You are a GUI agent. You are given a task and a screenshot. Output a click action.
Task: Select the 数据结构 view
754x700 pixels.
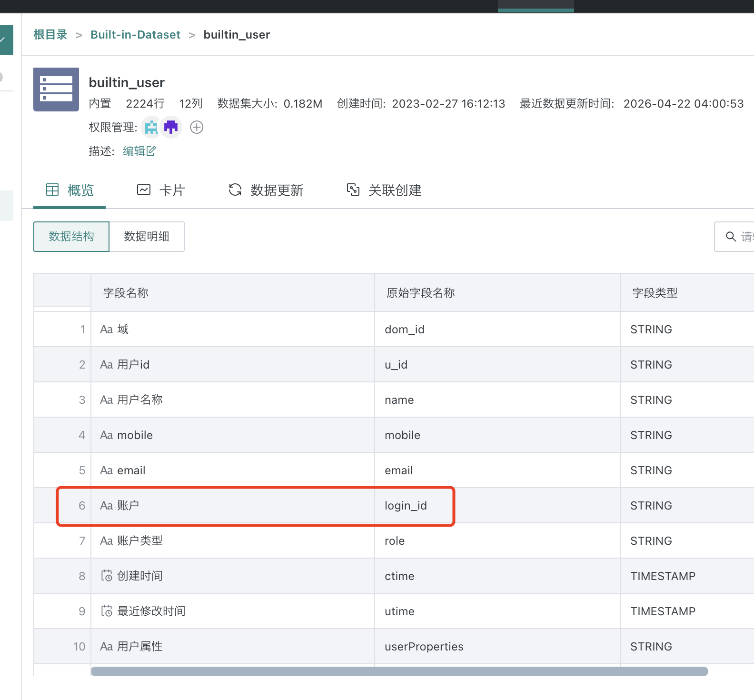[x=71, y=237]
